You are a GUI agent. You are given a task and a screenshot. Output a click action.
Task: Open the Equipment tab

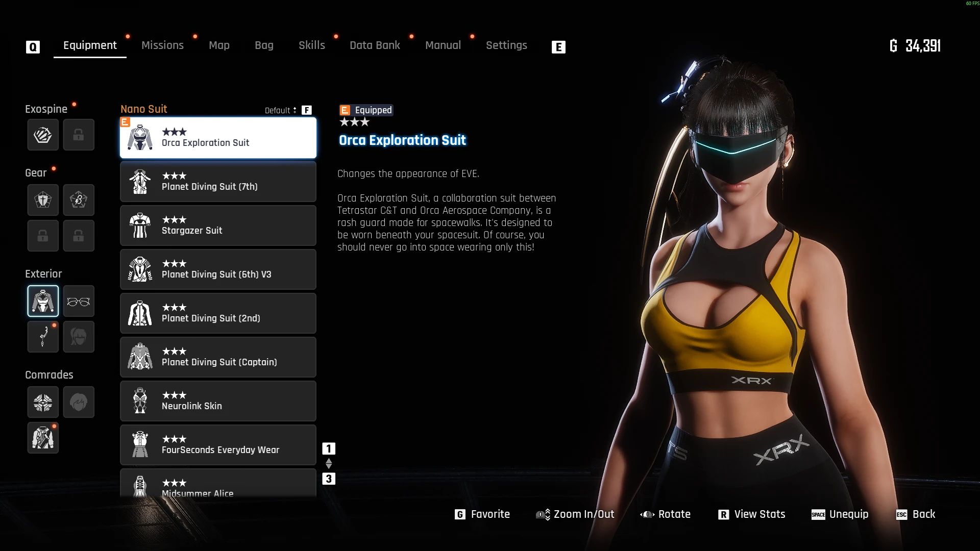[90, 45]
